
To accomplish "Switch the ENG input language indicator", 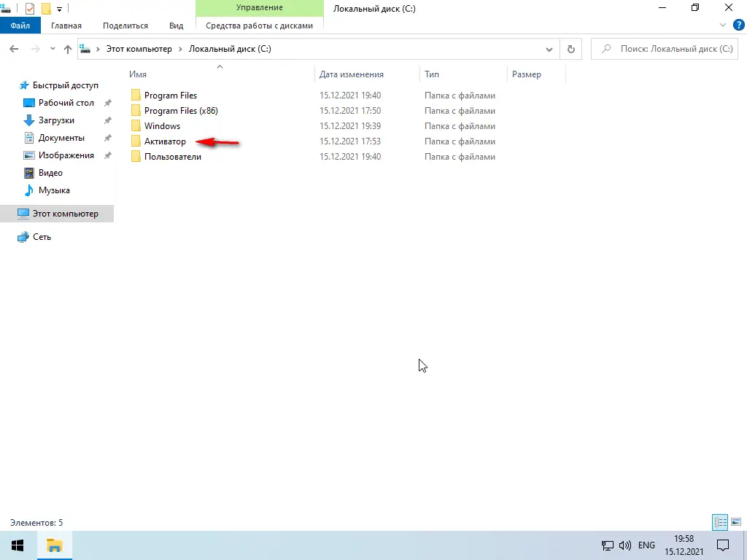I will [x=646, y=545].
